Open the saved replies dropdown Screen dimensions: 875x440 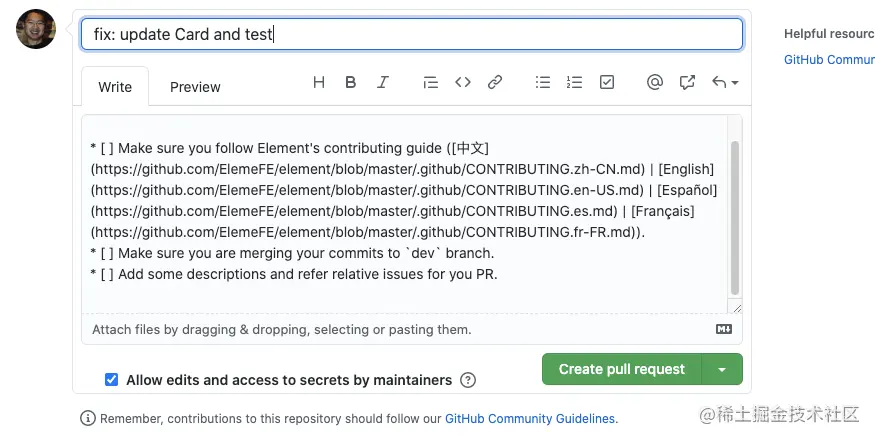pos(725,83)
